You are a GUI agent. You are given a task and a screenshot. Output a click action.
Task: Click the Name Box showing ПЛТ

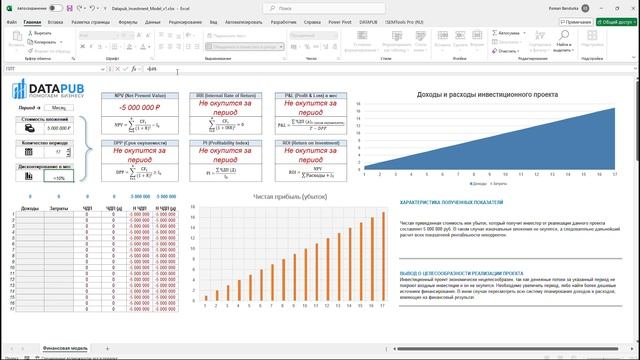(52, 69)
